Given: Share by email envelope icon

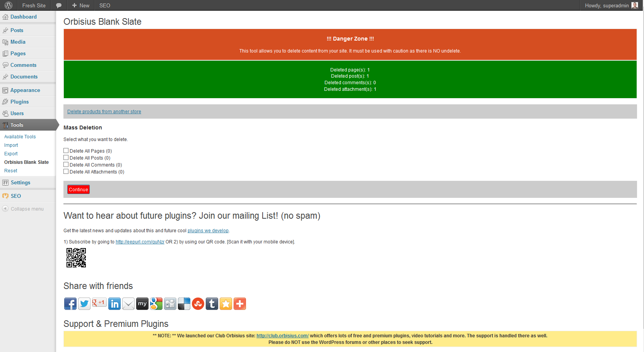Looking at the screenshot, I should (x=128, y=304).
